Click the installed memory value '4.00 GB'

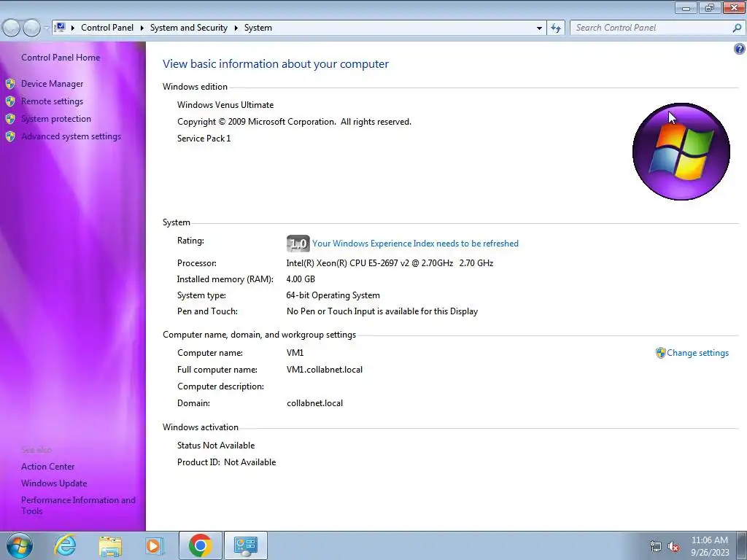301,279
